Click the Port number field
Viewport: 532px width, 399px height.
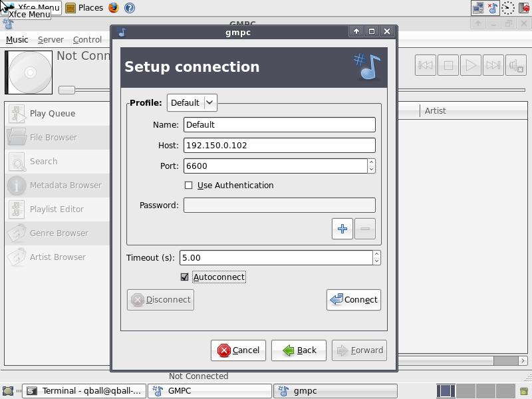click(275, 166)
